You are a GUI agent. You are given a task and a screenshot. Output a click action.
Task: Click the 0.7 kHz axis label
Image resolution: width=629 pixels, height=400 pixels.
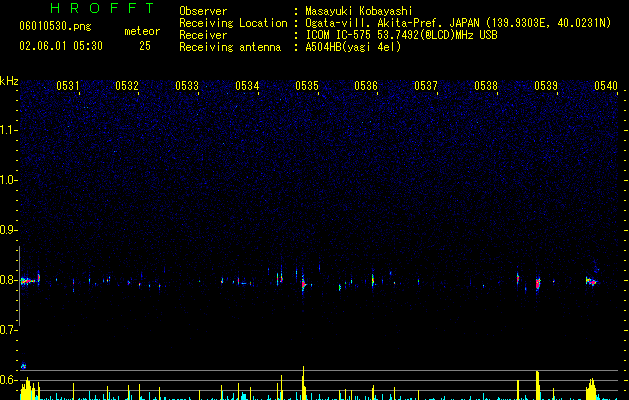pyautogui.click(x=9, y=330)
